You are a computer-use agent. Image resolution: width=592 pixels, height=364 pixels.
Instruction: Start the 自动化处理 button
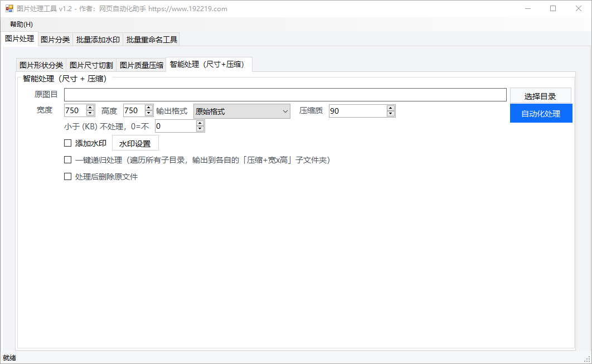[541, 114]
